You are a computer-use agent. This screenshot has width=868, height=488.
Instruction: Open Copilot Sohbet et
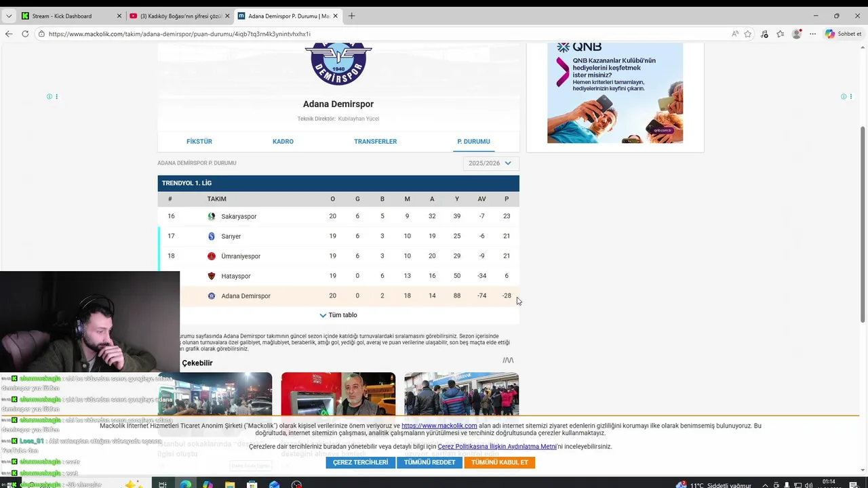click(844, 34)
